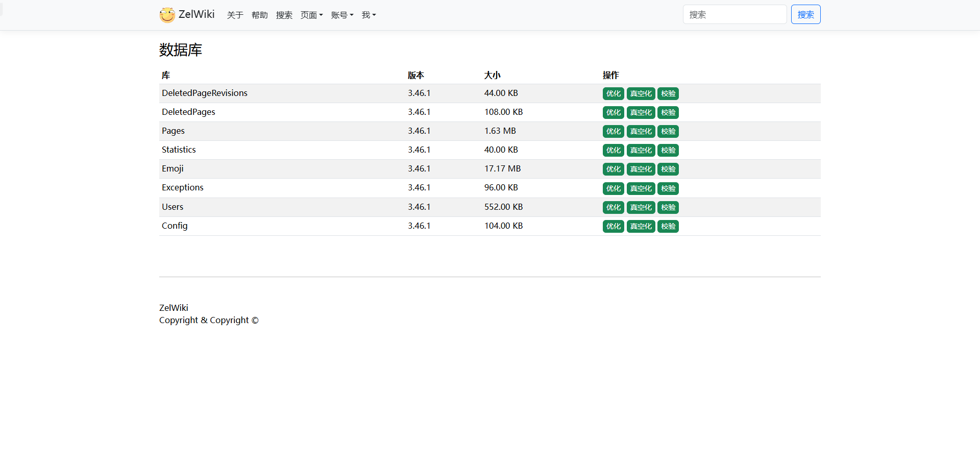The image size is (980, 465).
Task: Focus the 搜索 text input field
Action: 734,15
